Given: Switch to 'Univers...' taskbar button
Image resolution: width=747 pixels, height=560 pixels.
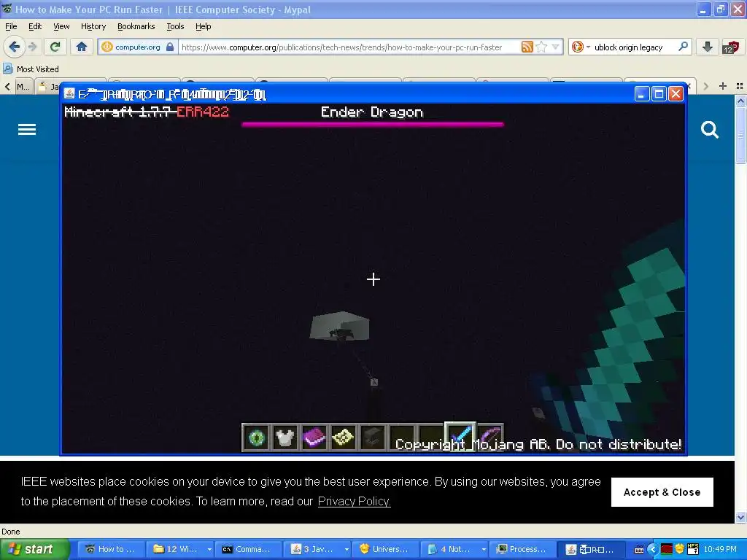Looking at the screenshot, I should (385, 549).
